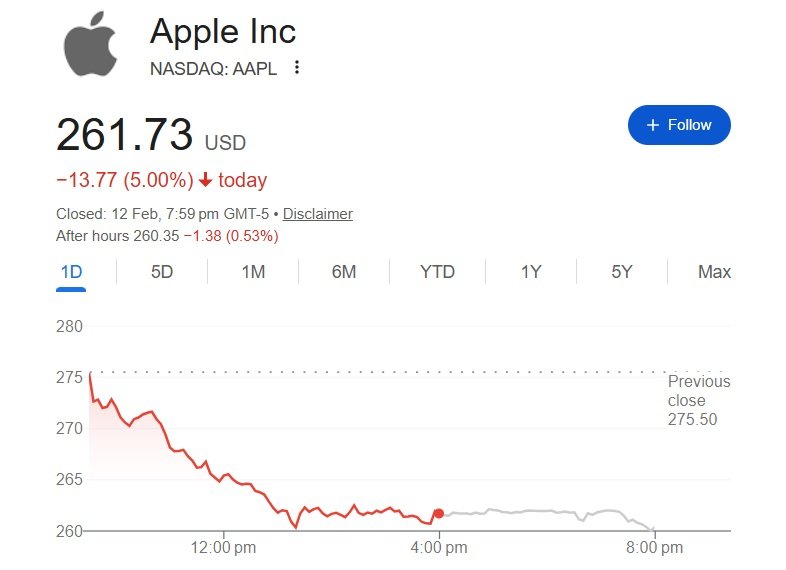Screen dimensions: 786x570
Task: Show the 1M chart range
Action: [x=253, y=272]
